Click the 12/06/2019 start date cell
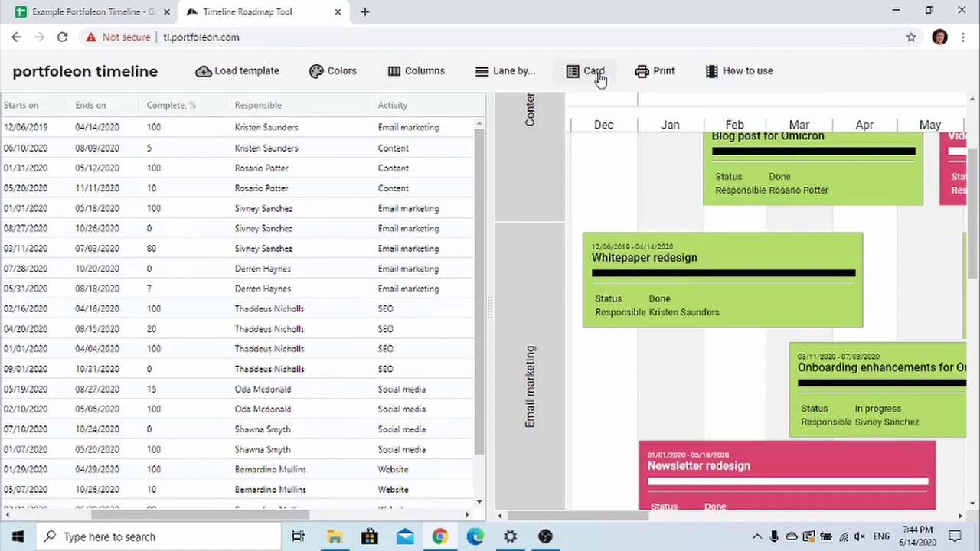 pyautogui.click(x=25, y=127)
